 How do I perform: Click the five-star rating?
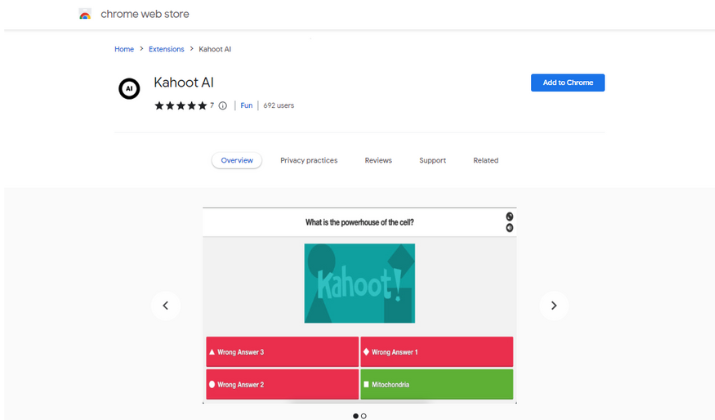point(181,106)
